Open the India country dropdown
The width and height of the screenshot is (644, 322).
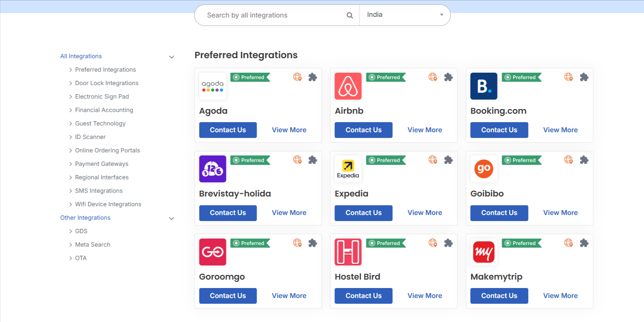point(405,15)
